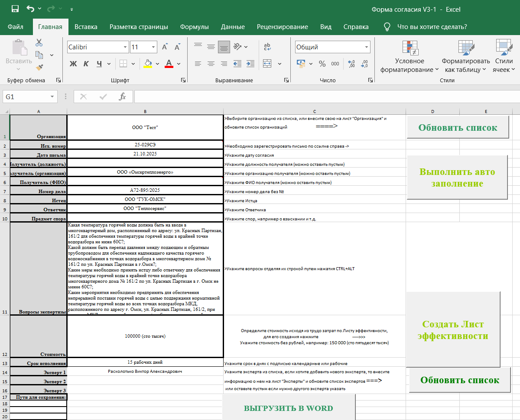520x420 pixels.
Task: Click the Insert Function fx icon
Action: tap(123, 97)
